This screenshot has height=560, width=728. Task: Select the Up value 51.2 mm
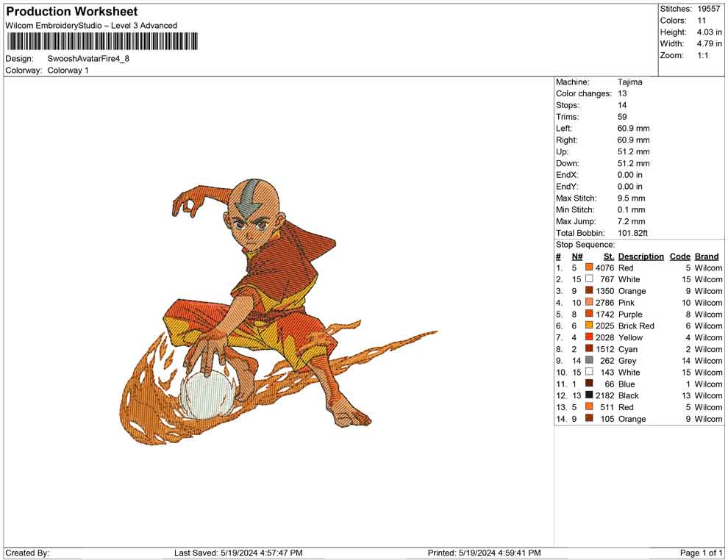coord(634,151)
